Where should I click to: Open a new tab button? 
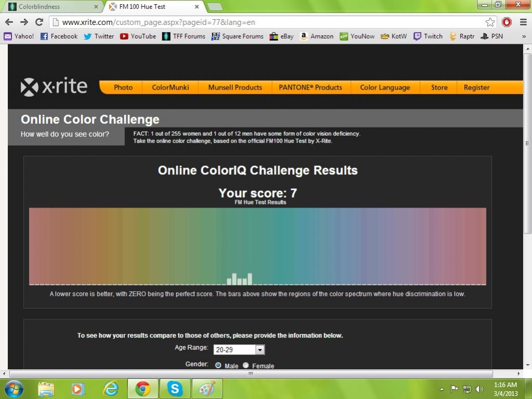click(215, 7)
